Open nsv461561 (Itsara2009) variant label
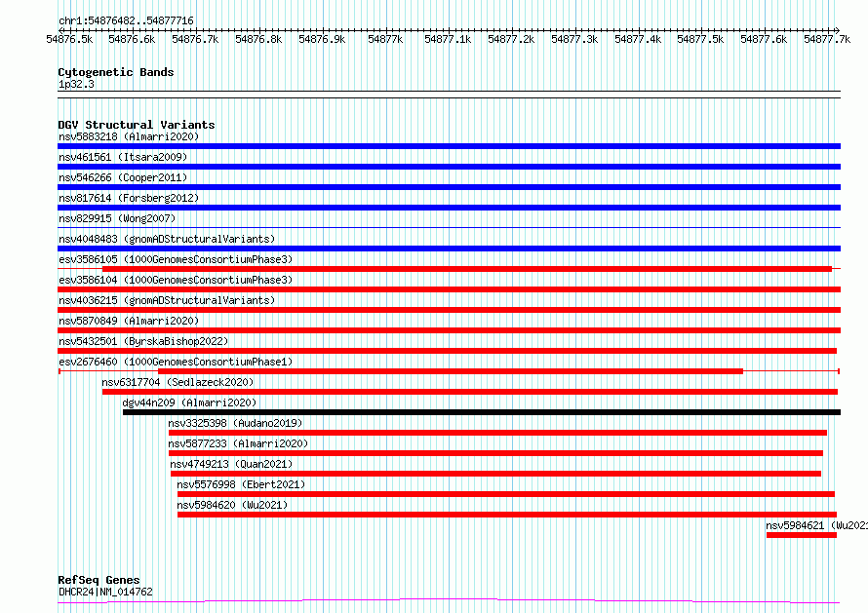Image resolution: width=868 pixels, height=613 pixels. coord(123,157)
